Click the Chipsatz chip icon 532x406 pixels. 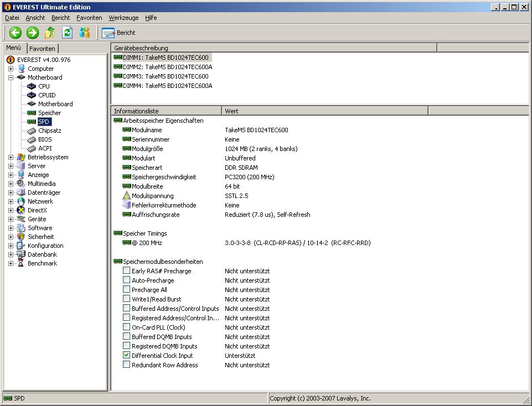pos(32,131)
